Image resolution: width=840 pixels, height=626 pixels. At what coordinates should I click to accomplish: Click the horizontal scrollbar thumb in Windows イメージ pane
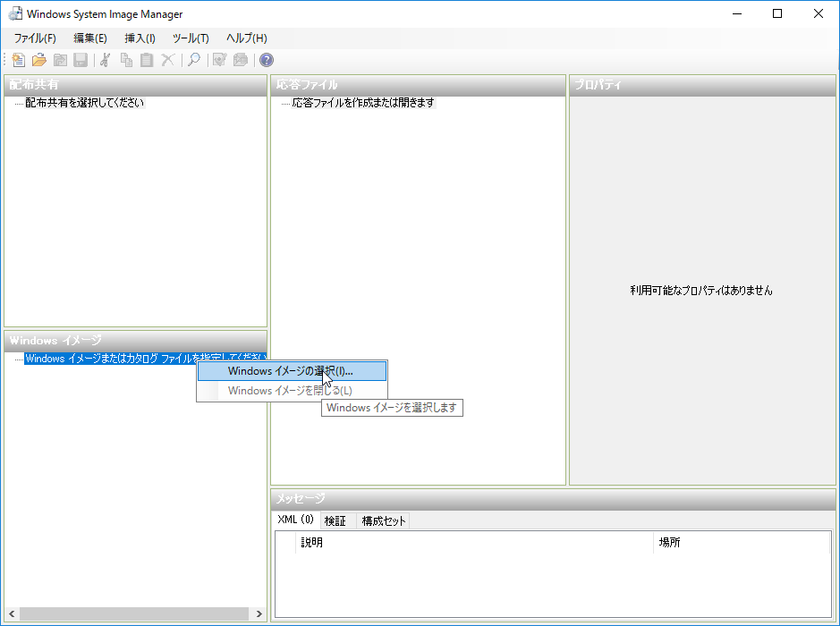point(134,613)
